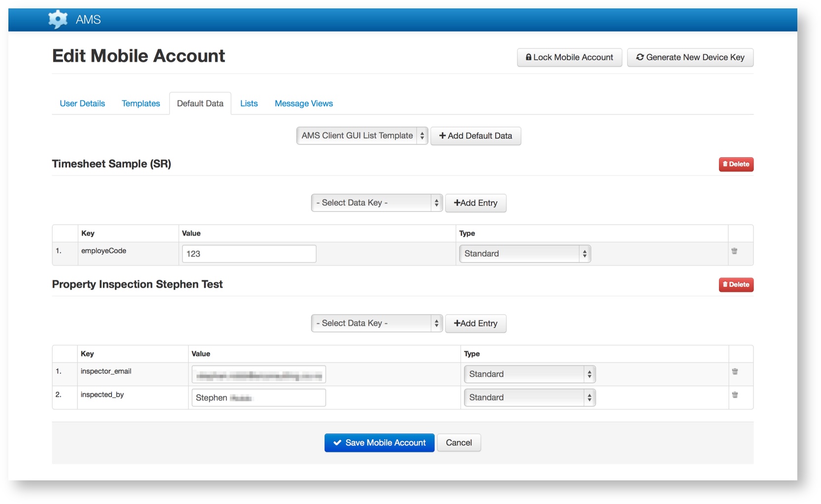Click the AMS gear logo icon

(58, 19)
